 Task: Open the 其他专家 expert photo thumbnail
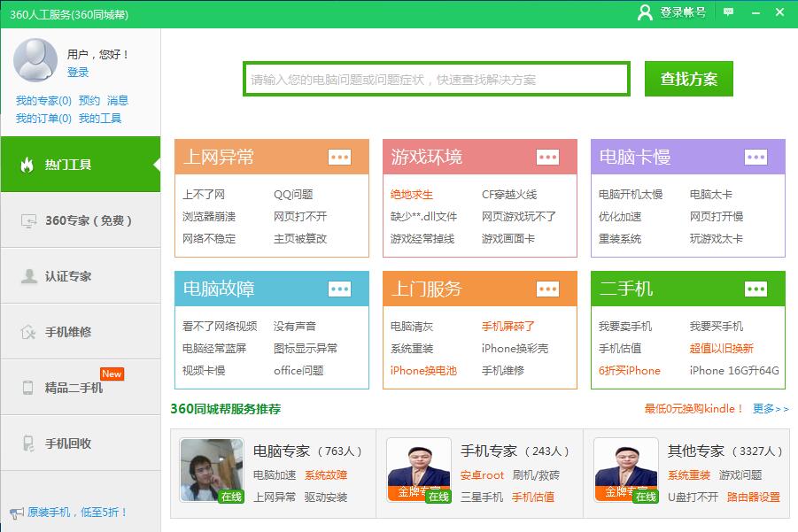point(626,470)
